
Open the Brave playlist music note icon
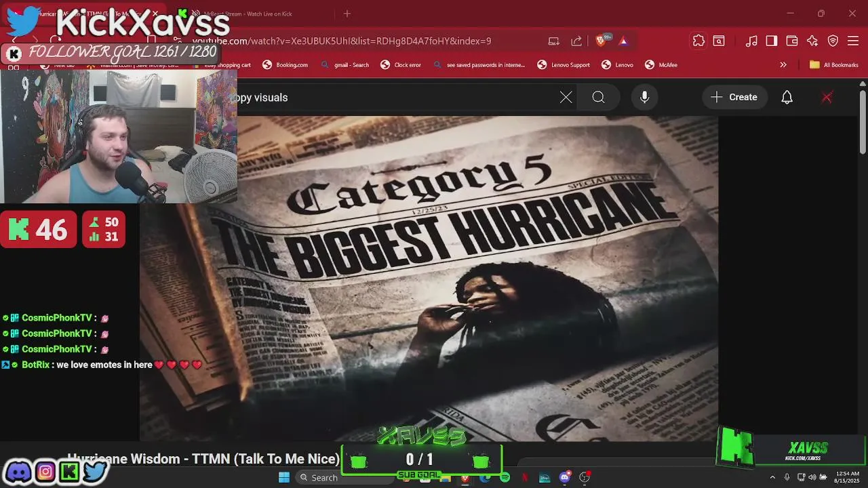tap(751, 41)
